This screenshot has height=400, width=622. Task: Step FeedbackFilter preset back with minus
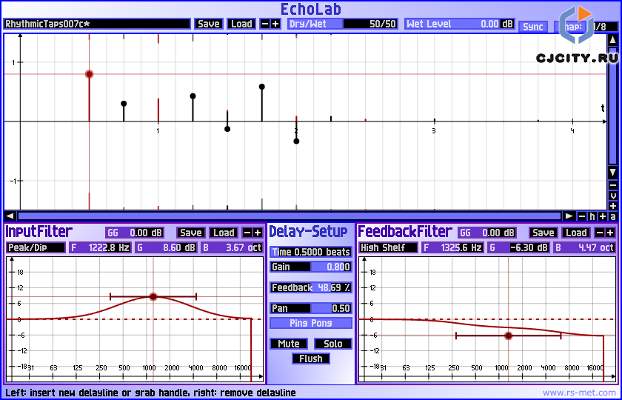pos(599,233)
